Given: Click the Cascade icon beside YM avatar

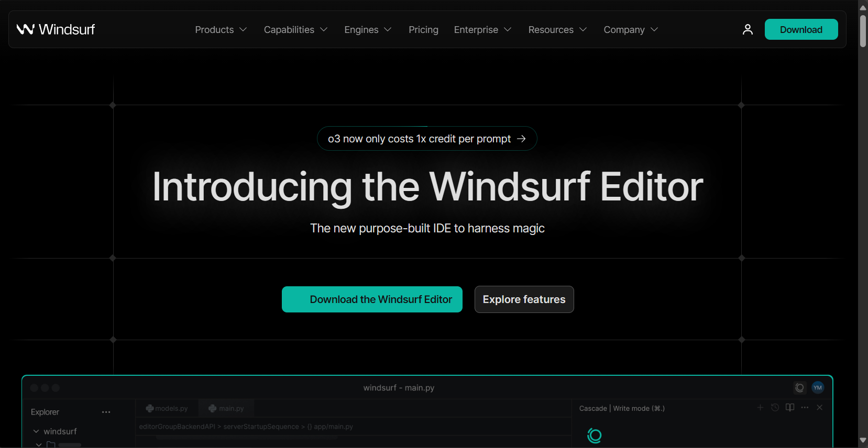Looking at the screenshot, I should 799,388.
